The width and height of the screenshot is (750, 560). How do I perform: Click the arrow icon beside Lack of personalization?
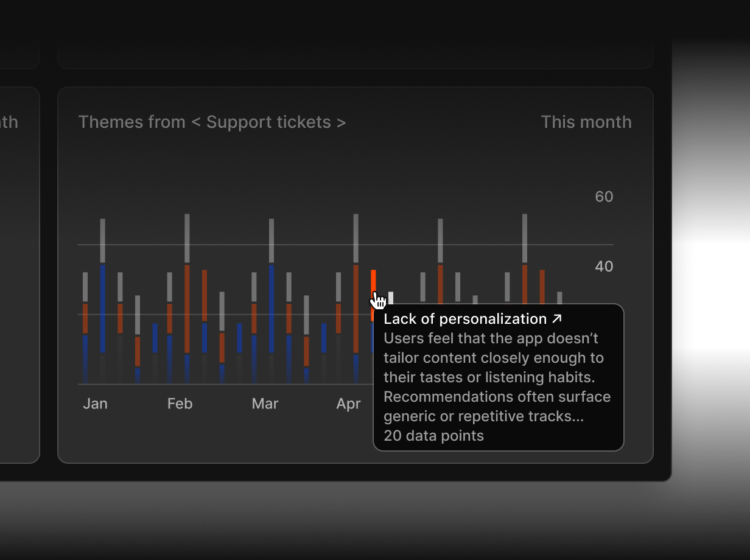556,318
